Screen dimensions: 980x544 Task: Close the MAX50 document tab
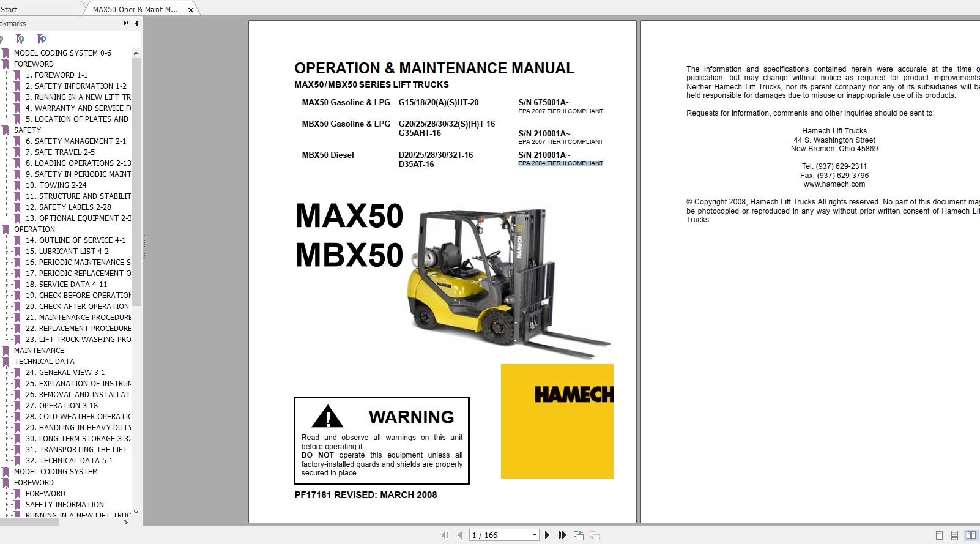(x=191, y=10)
